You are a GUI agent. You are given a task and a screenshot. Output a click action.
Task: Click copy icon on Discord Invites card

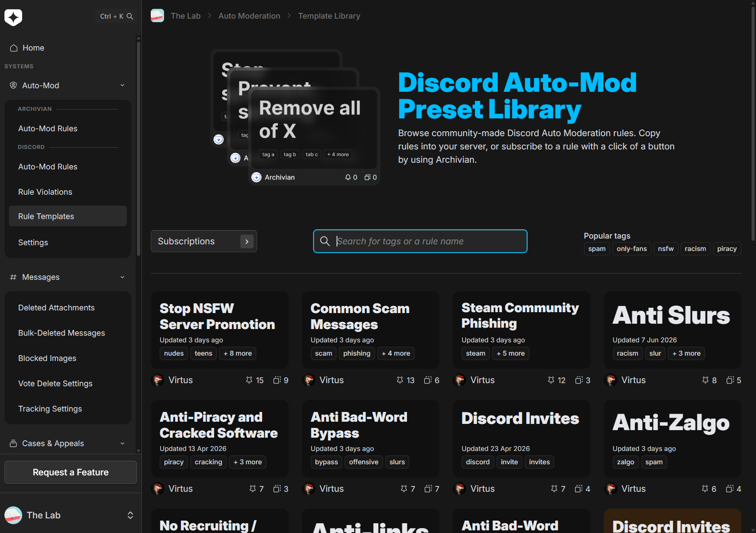(579, 489)
